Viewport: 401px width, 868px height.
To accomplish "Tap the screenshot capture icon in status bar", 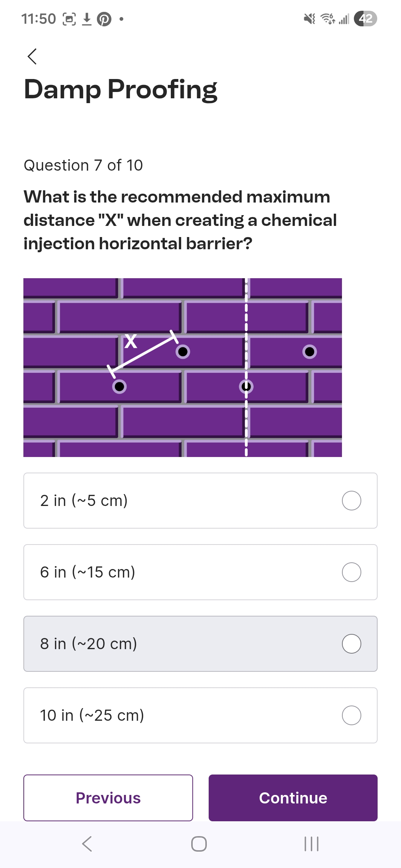I will coord(69,19).
